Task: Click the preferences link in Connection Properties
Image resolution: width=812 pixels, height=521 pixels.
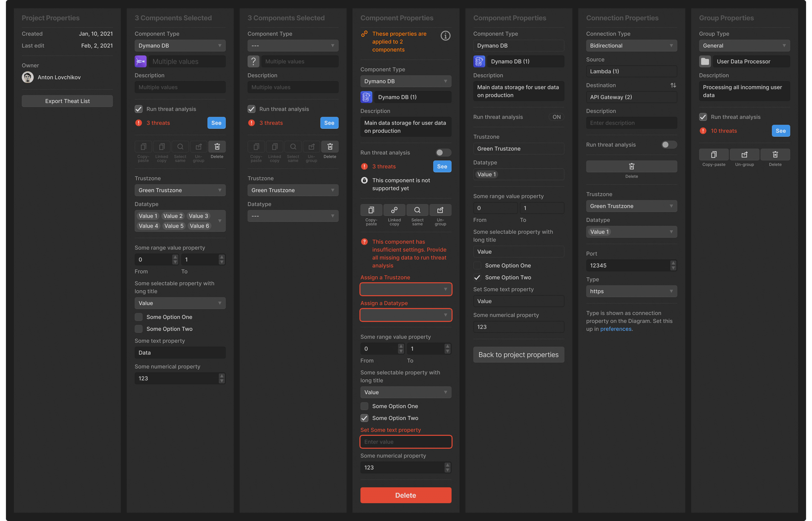Action: coord(615,328)
